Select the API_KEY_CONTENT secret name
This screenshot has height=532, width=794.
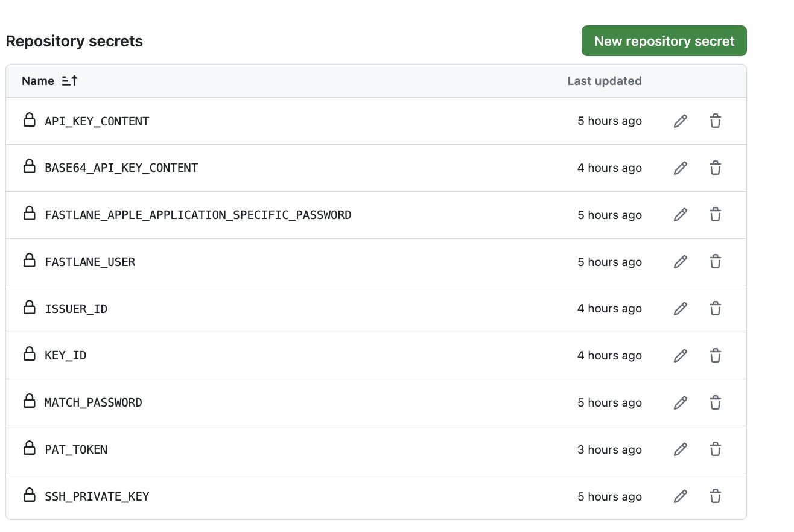click(97, 121)
